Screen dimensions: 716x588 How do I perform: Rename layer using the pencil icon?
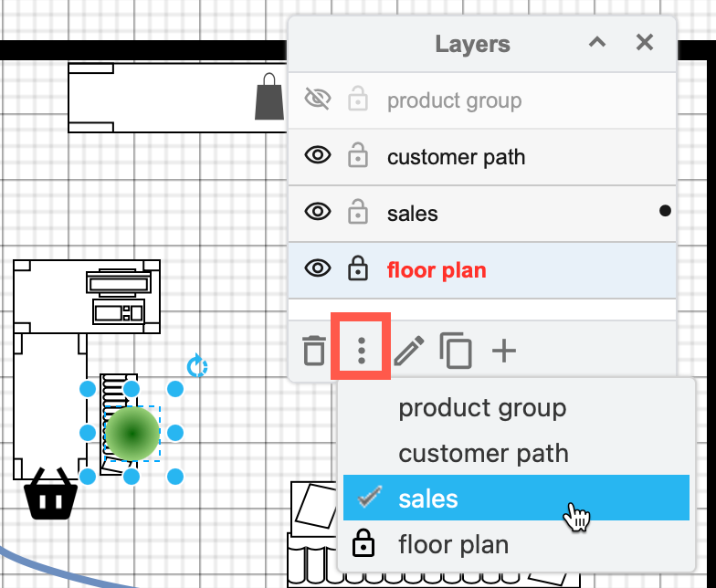click(x=409, y=351)
